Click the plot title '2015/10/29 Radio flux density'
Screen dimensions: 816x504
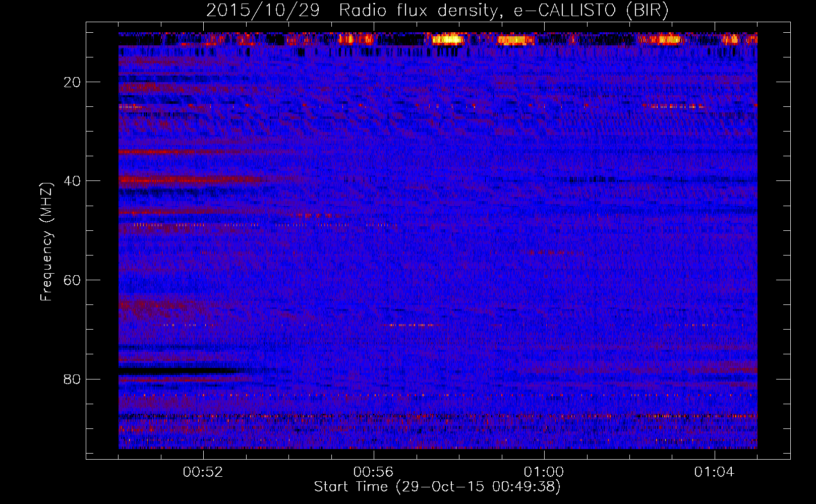pos(437,11)
